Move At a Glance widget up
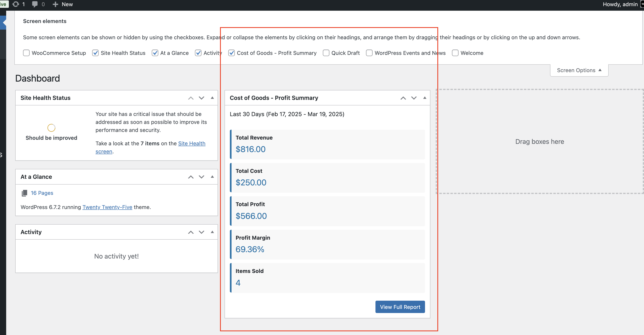The width and height of the screenshot is (644, 335). point(191,177)
